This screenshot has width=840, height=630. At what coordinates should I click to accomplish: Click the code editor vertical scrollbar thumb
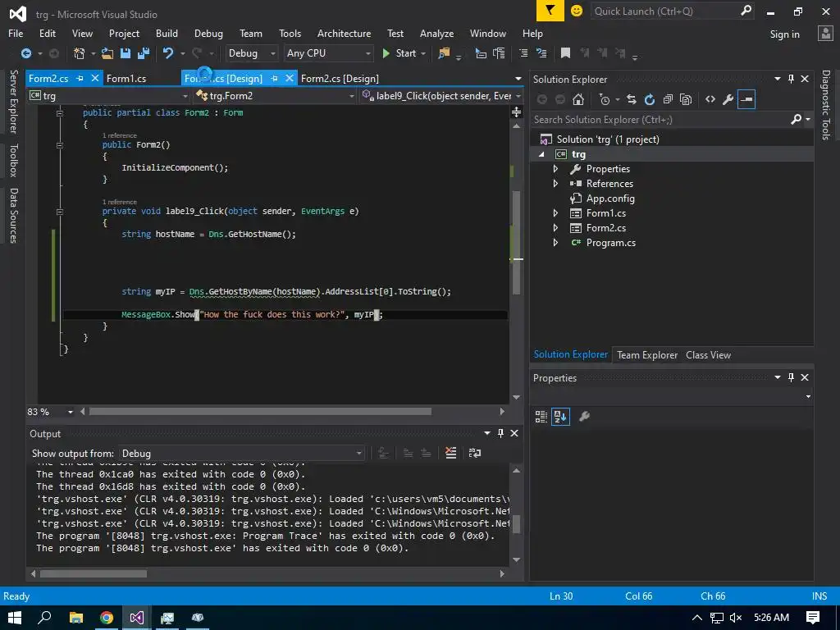click(517, 242)
